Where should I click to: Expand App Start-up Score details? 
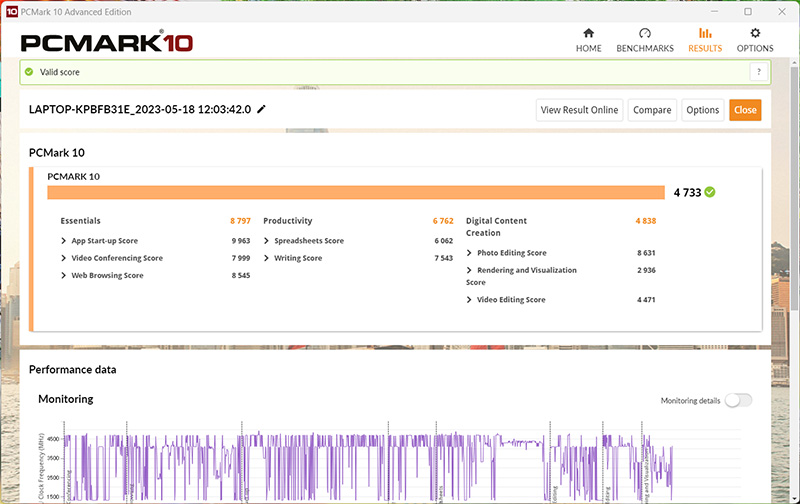(65, 241)
